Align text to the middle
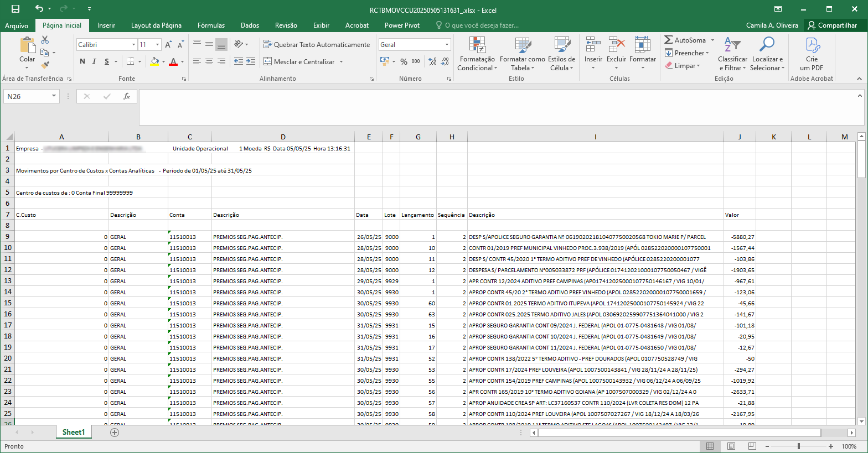 [209, 44]
